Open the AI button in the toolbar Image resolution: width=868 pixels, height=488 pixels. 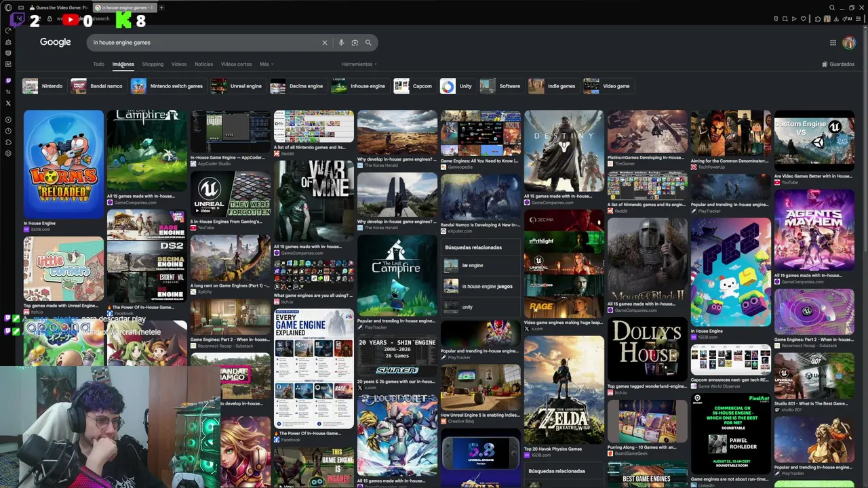coord(848,19)
